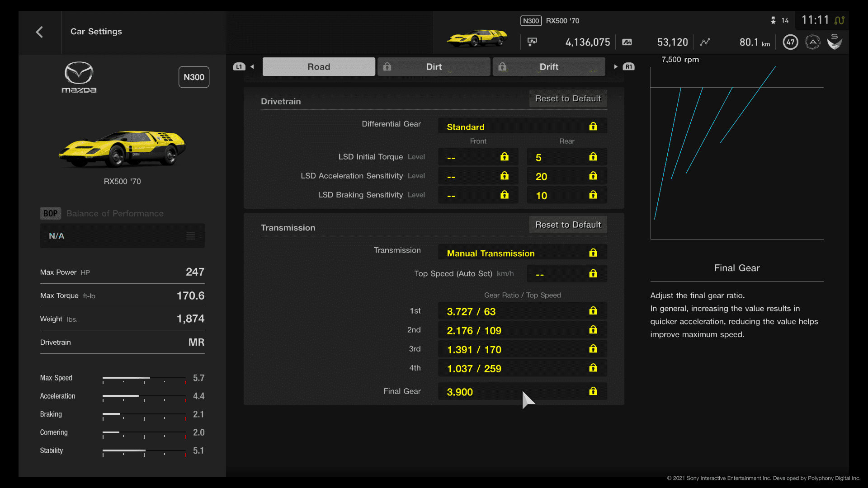Click the Max Torque 170.6 value
Viewport: 868px width, 488px height.
190,296
